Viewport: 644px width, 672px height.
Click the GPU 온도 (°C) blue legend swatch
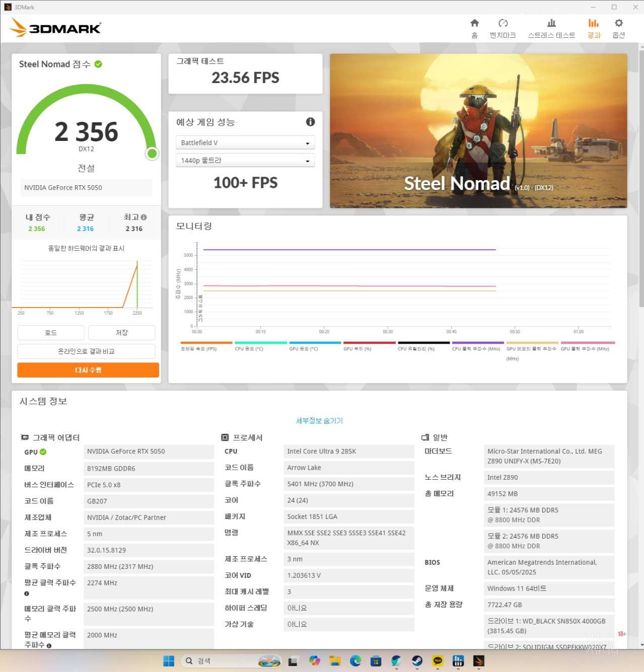coord(315,343)
